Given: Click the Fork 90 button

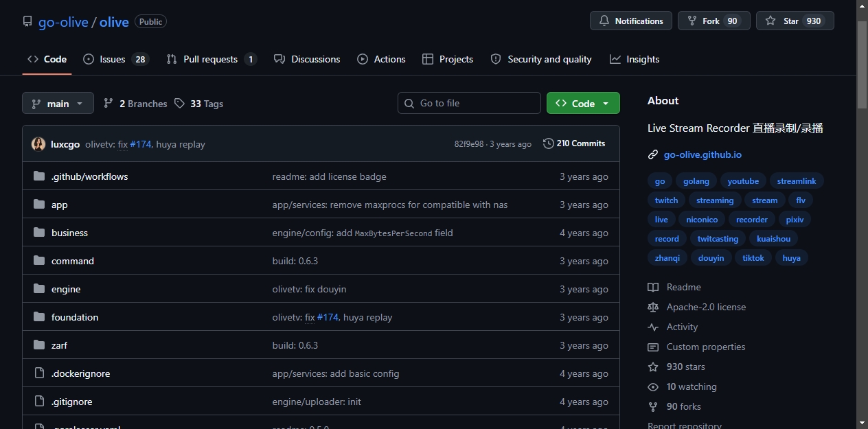Looking at the screenshot, I should pyautogui.click(x=714, y=21).
